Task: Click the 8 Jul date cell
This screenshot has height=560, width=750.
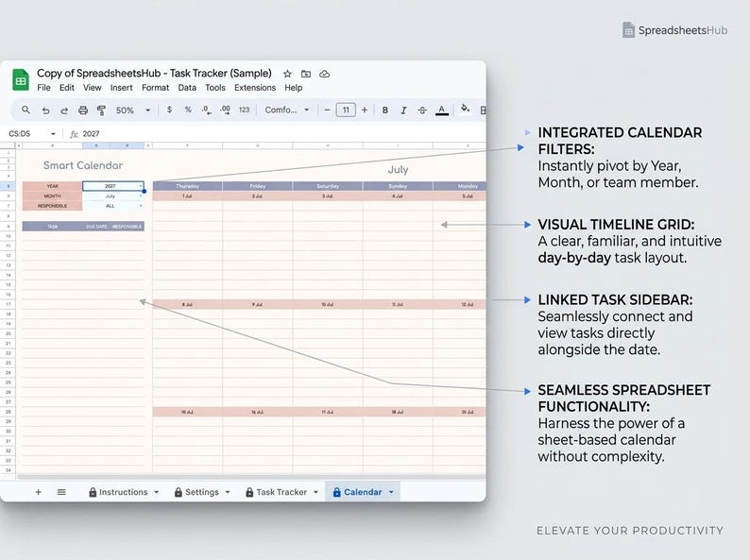Action: coord(187,304)
